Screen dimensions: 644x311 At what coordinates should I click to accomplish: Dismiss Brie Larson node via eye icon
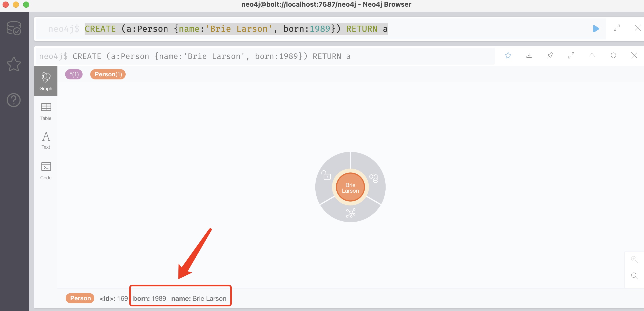coord(374,178)
